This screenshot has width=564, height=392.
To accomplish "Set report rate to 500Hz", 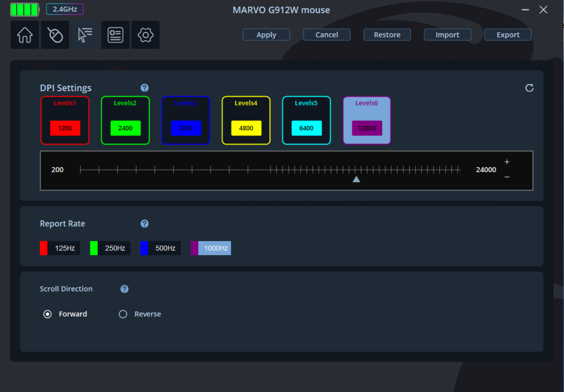I will (x=161, y=248).
